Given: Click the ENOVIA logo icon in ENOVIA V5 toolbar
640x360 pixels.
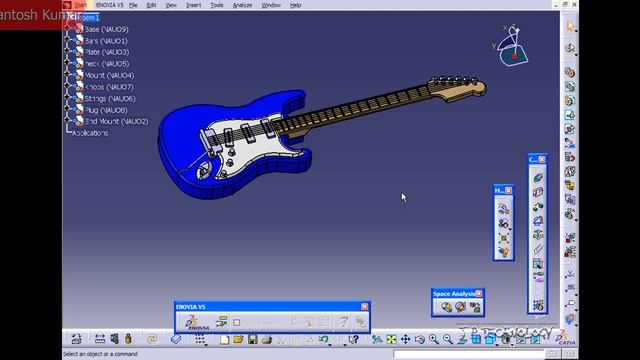Looking at the screenshot, I should pyautogui.click(x=197, y=322).
